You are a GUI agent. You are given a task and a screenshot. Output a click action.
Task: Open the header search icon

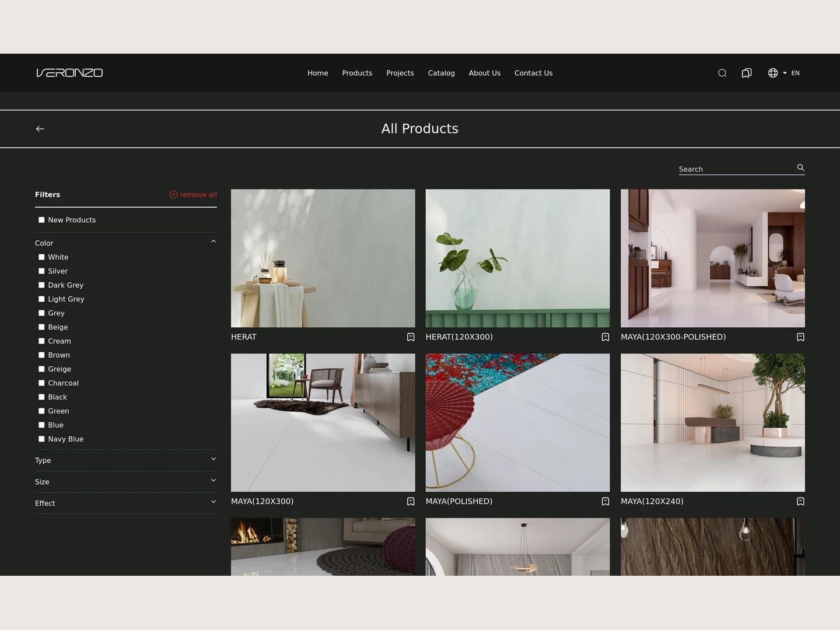tap(722, 73)
